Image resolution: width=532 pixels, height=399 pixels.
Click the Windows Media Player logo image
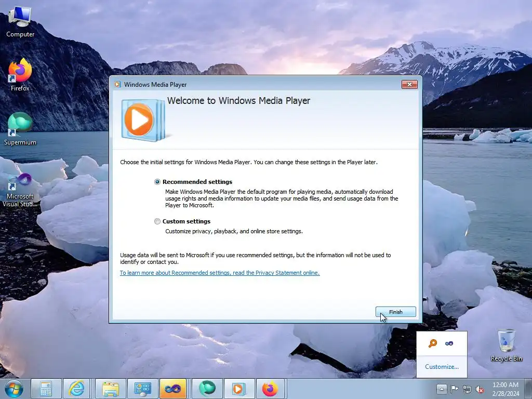pos(143,120)
